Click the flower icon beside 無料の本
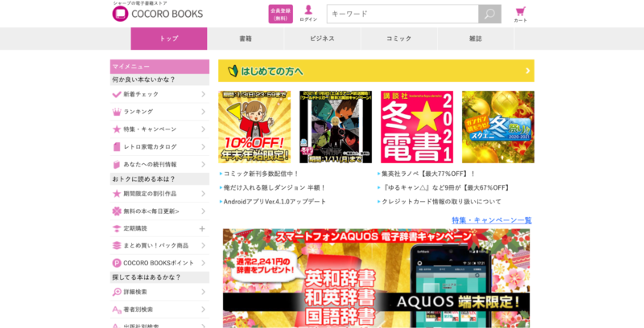This screenshot has width=644, height=328. (117, 211)
